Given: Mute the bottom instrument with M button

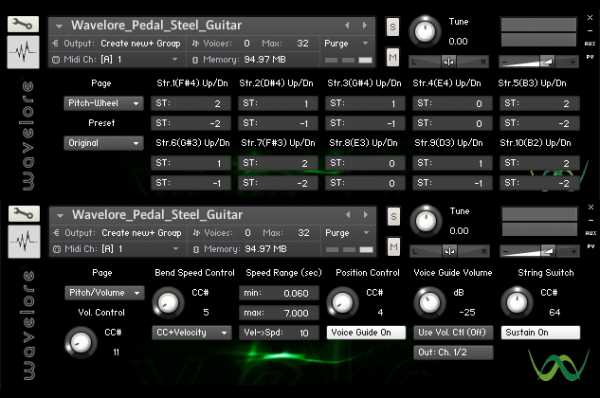Looking at the screenshot, I should coord(394,247).
